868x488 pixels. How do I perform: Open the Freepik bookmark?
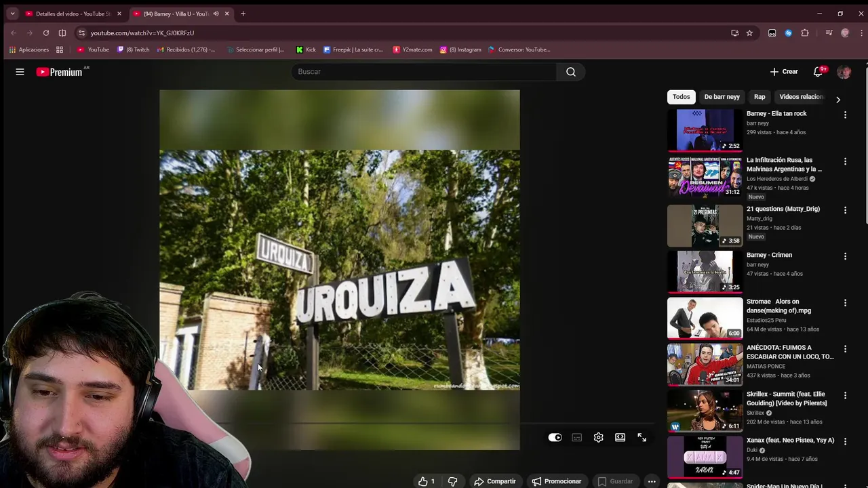pos(353,49)
